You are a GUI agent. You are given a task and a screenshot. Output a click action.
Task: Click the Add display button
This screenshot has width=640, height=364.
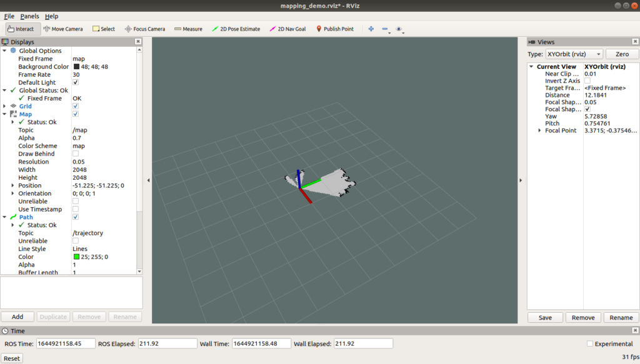[x=17, y=317]
